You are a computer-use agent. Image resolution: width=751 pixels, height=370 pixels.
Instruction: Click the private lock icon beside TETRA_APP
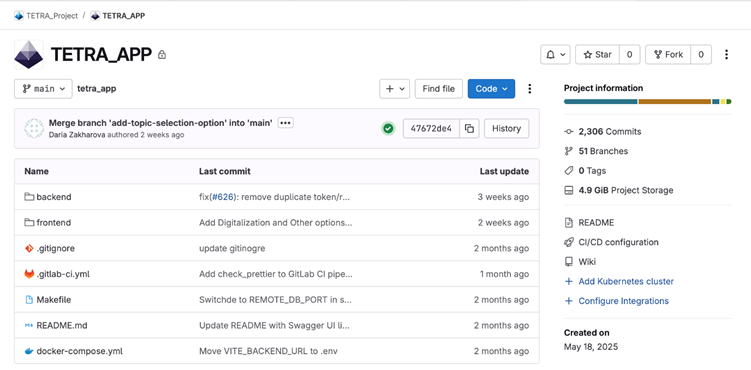(x=162, y=55)
